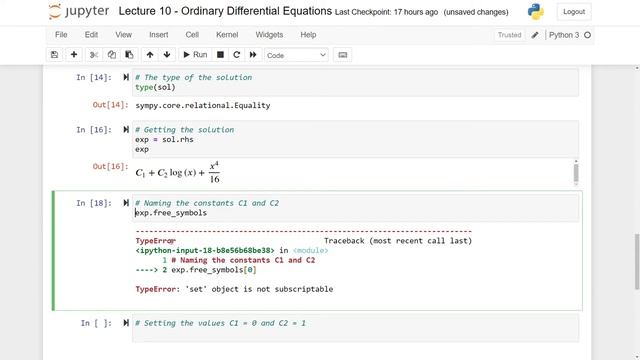Click the rendered C1 + C2 log(x) formula

178,172
